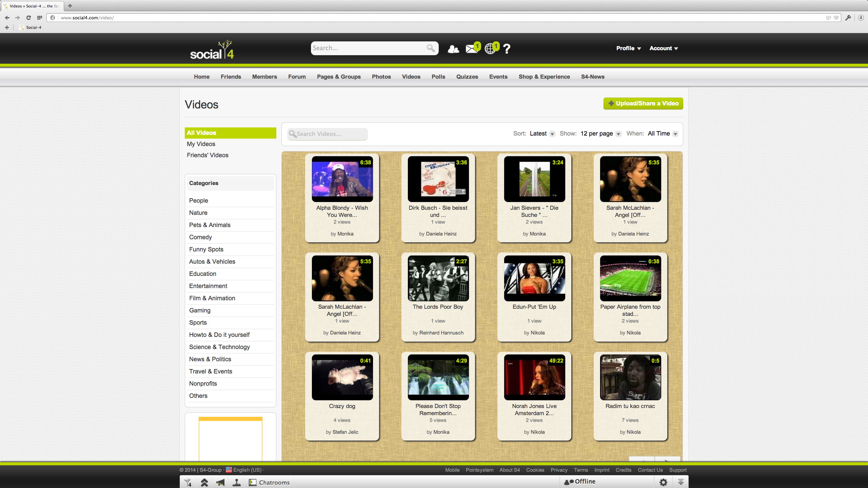Viewport: 868px width, 488px height.
Task: Click the friends requests icon in header
Action: pyautogui.click(x=453, y=49)
